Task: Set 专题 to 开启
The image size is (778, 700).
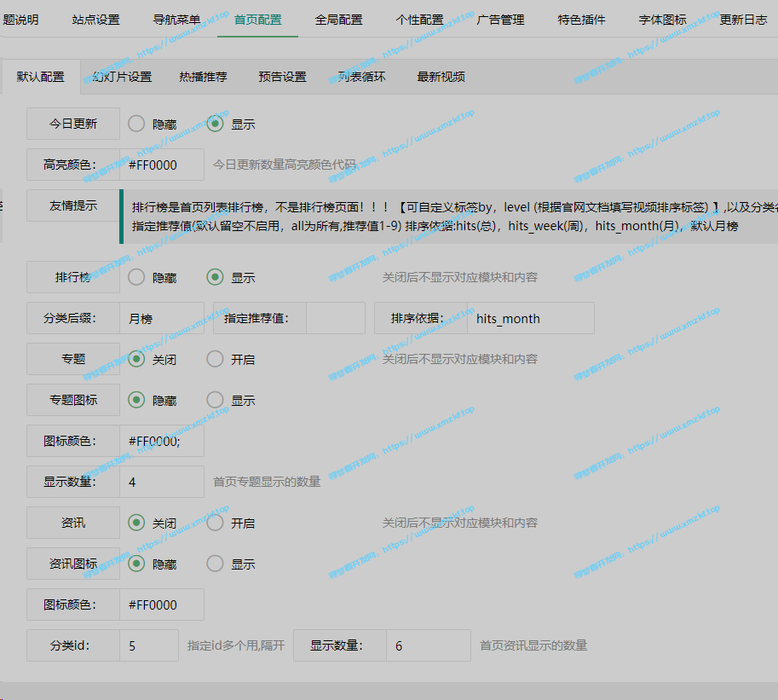Action: tap(215, 359)
